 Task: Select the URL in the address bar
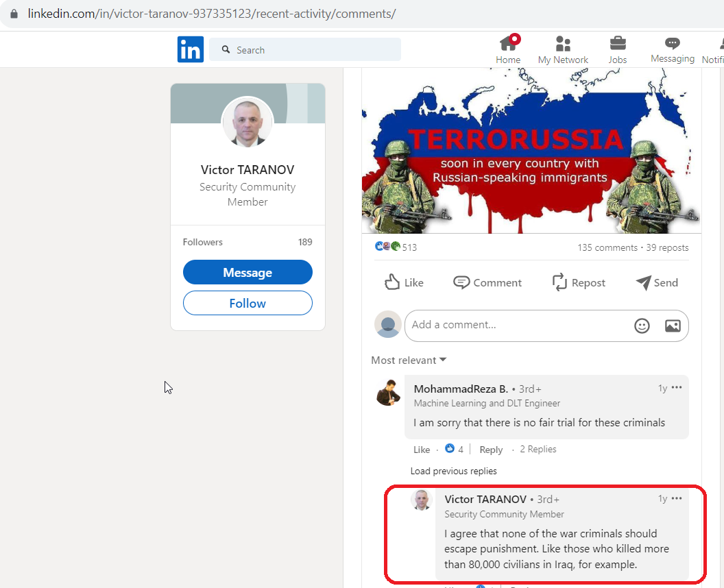211,14
